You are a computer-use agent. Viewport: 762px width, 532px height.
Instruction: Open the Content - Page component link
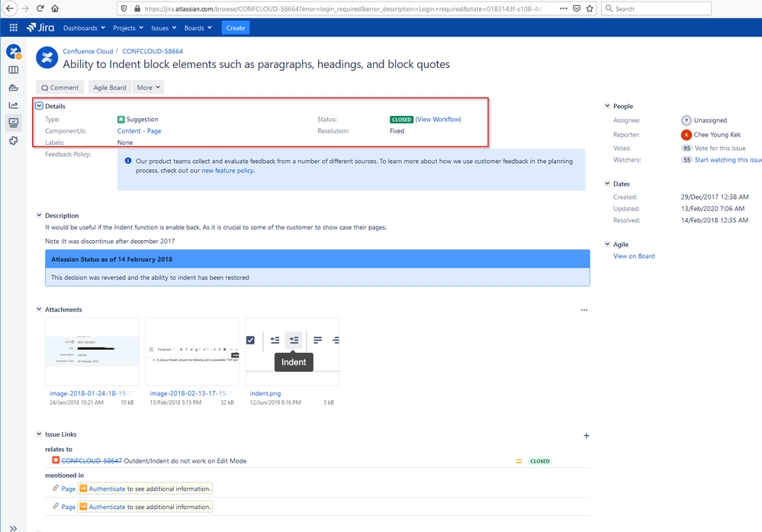139,131
